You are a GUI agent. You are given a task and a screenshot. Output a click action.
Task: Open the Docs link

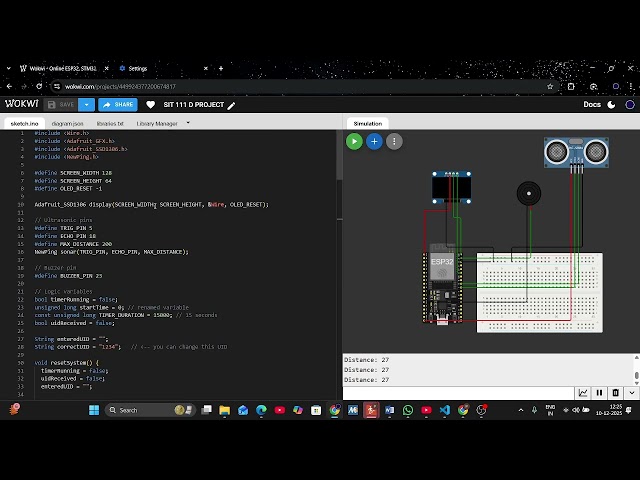click(592, 104)
